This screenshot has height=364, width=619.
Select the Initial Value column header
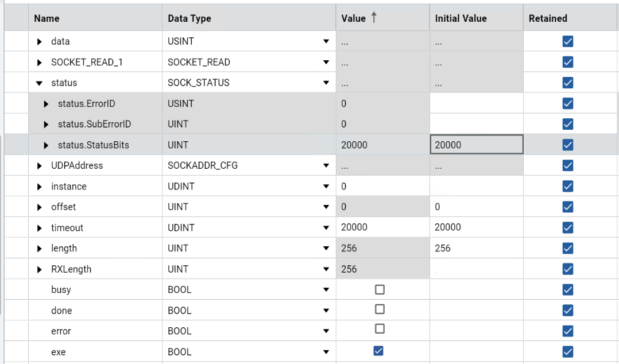click(461, 18)
